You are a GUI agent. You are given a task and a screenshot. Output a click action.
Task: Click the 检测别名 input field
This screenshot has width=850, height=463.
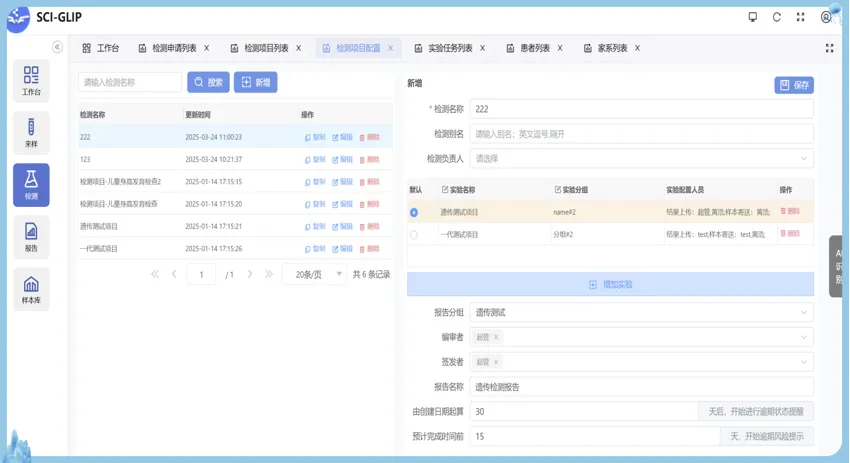tap(641, 134)
